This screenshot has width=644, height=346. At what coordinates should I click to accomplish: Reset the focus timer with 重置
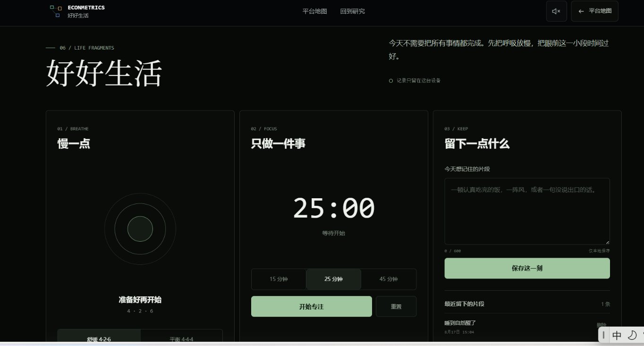click(x=396, y=306)
